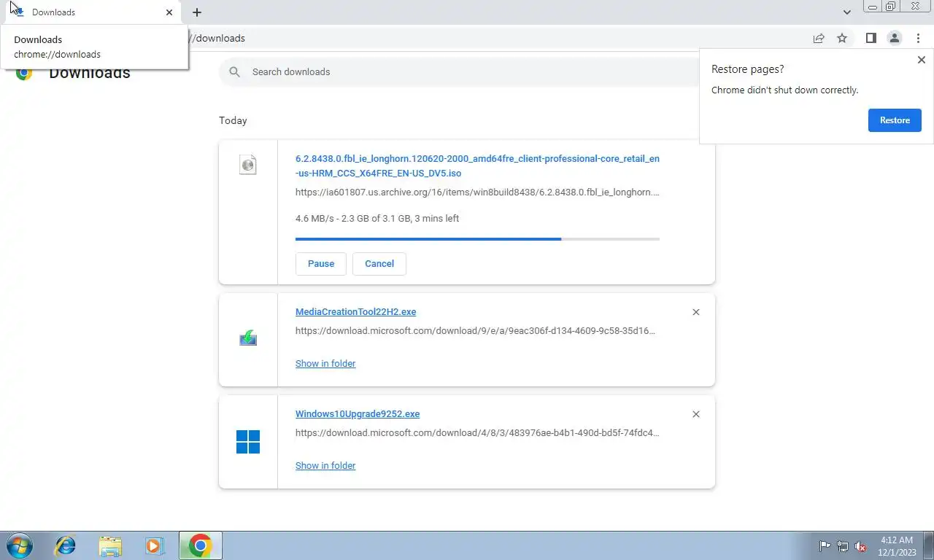Click 'Chrome didn't shut down correctly' text
The image size is (934, 560).
pos(784,90)
